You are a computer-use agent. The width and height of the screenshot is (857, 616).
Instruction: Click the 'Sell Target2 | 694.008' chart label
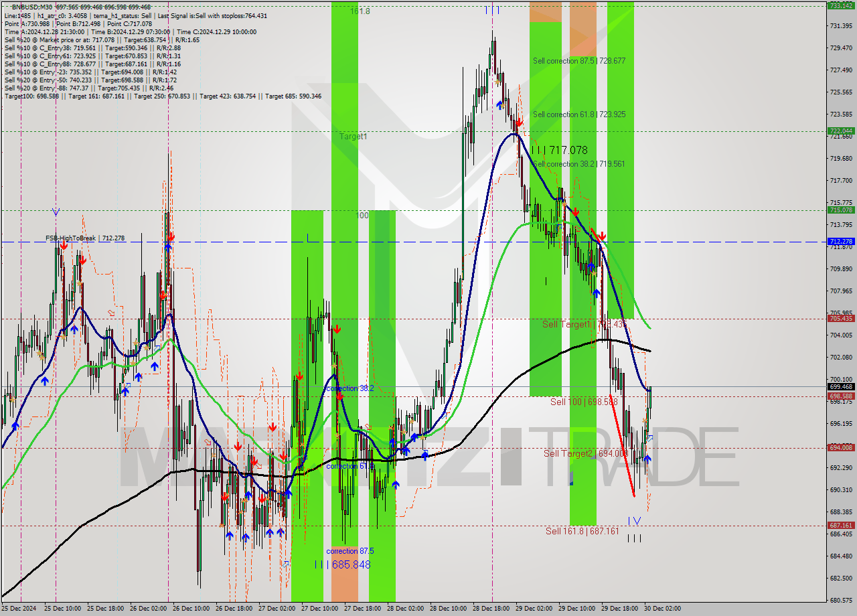586,453
